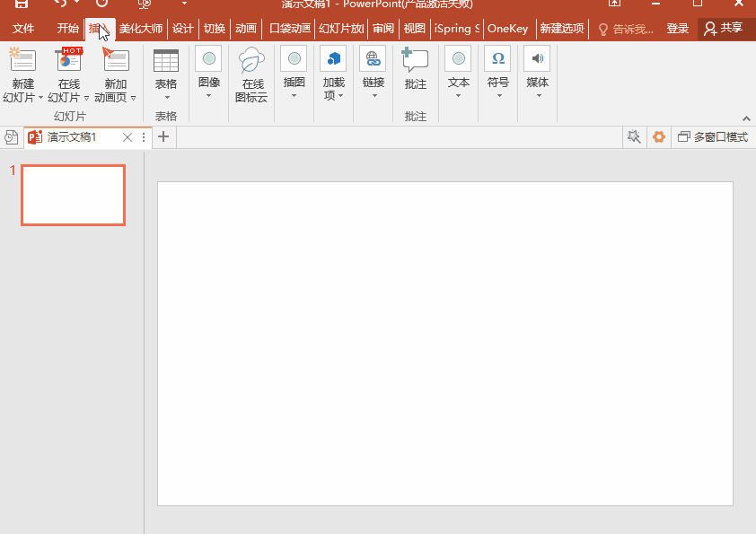Click the Share (共享) button
The image size is (756, 534).
click(724, 29)
